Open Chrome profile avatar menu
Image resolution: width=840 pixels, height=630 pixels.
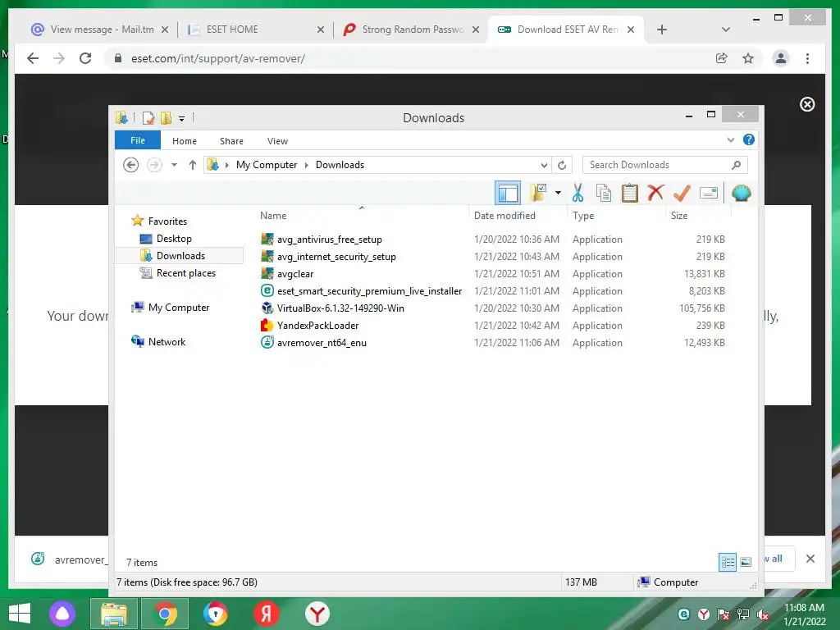tap(781, 58)
